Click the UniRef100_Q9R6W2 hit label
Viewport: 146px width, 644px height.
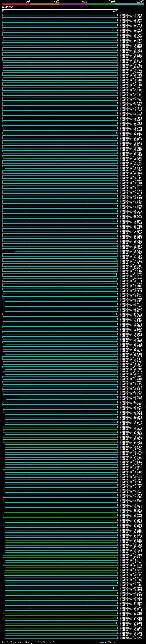[x=131, y=347]
